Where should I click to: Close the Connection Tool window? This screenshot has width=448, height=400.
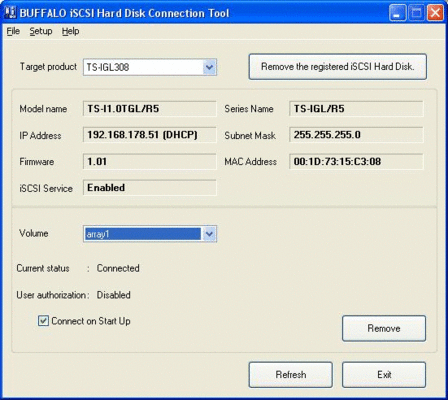coord(435,13)
